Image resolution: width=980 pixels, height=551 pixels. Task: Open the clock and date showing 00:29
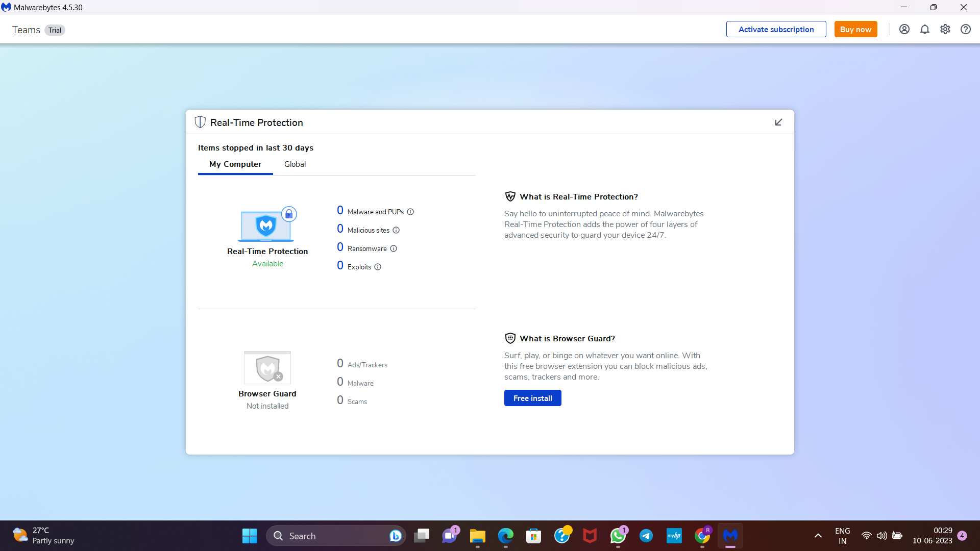pyautogui.click(x=932, y=536)
